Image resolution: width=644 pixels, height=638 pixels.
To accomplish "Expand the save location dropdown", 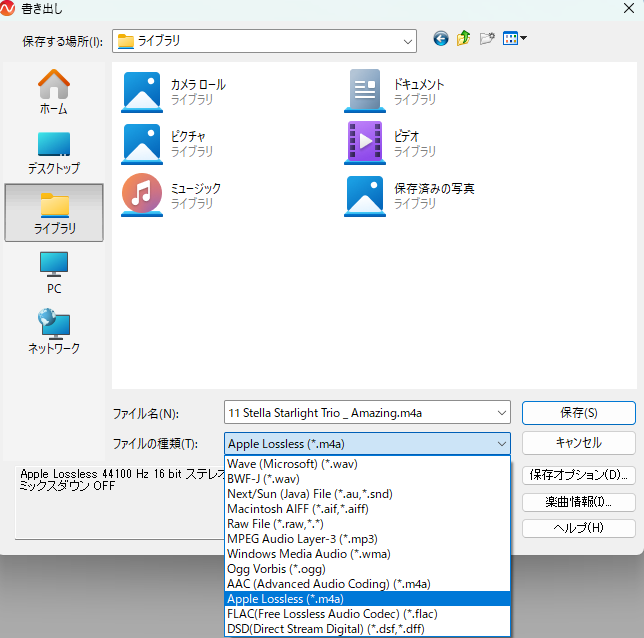I will click(407, 41).
